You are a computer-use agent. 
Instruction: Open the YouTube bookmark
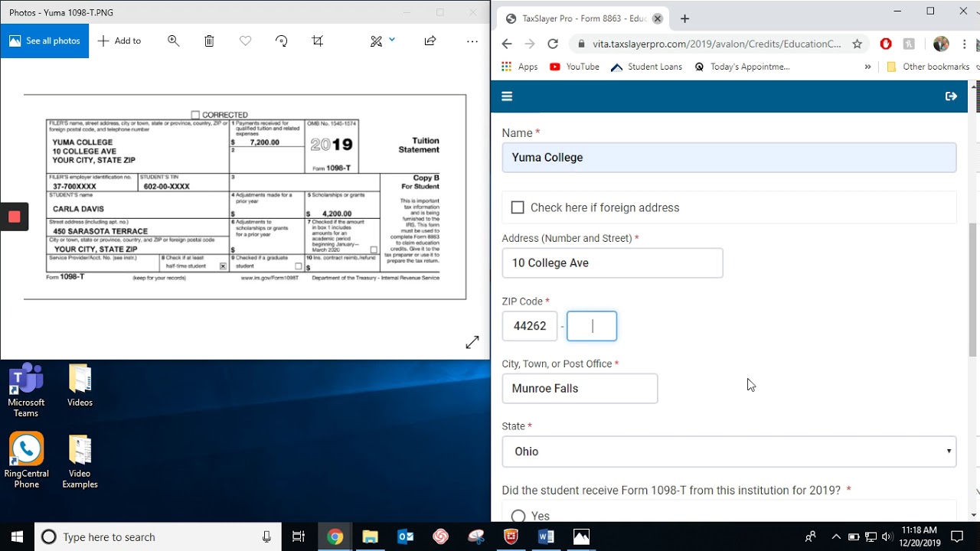(x=574, y=67)
